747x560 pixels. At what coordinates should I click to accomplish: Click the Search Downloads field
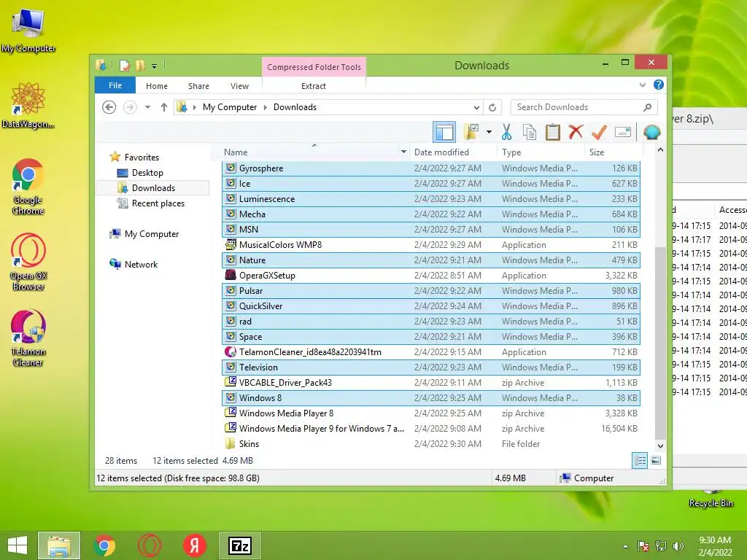[584, 107]
